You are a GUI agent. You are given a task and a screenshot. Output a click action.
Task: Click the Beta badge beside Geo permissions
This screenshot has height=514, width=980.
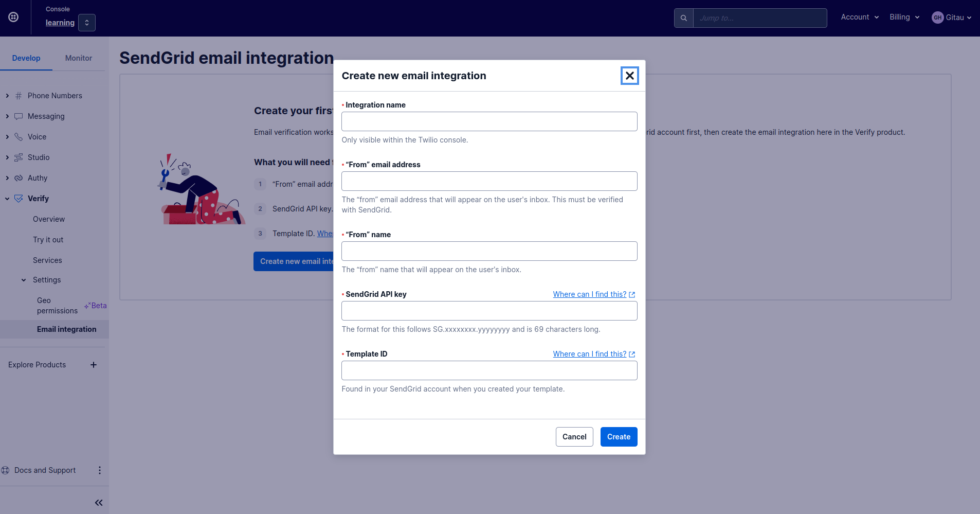96,306
